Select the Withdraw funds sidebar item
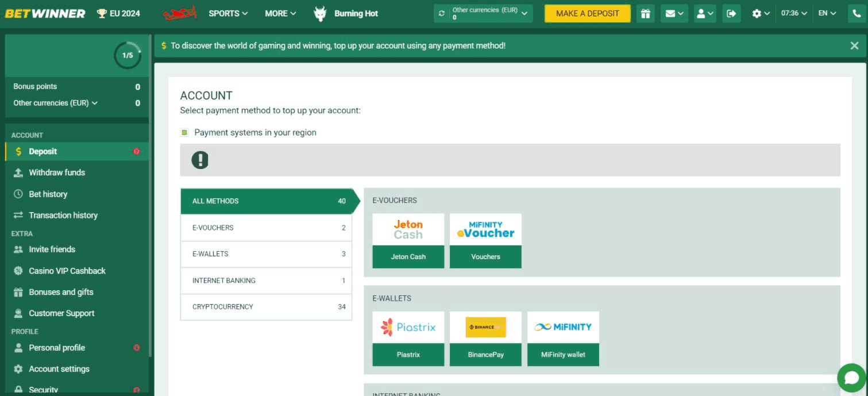Image resolution: width=868 pixels, height=396 pixels. [57, 172]
